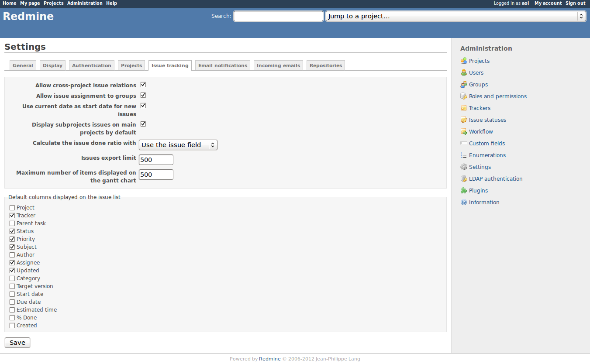Viewport: 590px width, 364px height.
Task: Open Home in top menu
Action: [x=10, y=3]
